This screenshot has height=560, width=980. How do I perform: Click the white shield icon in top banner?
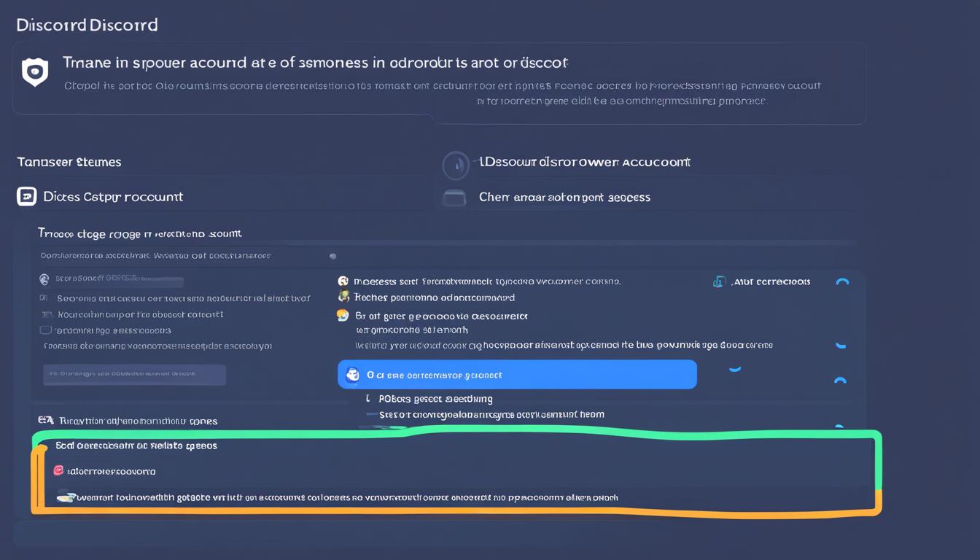(34, 71)
